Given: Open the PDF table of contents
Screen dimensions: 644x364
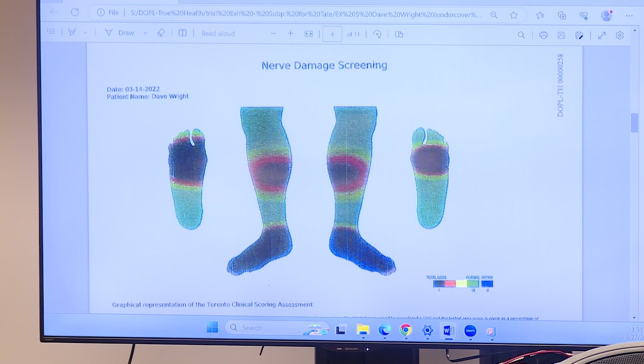Looking at the screenshot, I should [51, 31].
